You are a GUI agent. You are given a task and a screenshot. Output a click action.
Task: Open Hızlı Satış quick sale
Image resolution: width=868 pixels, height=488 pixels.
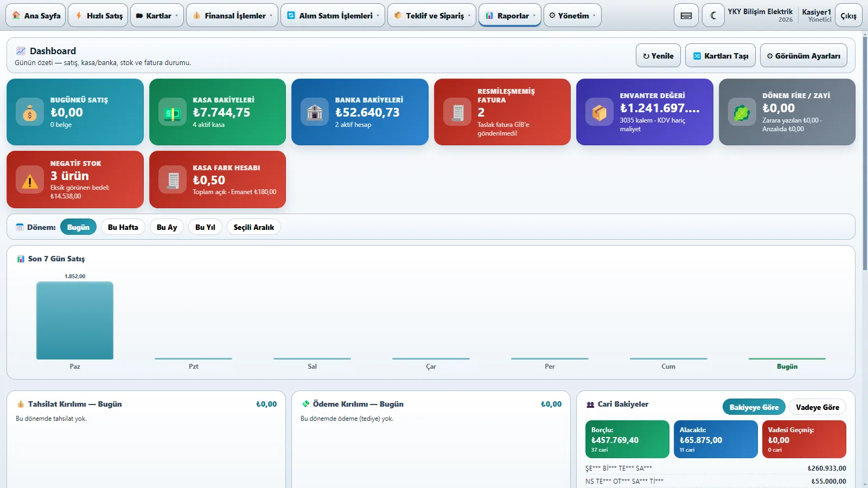point(98,16)
